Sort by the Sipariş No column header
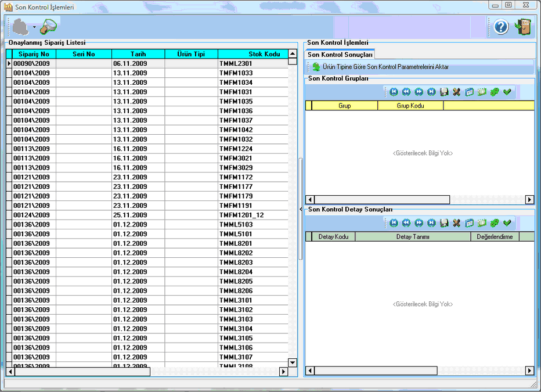Viewport: 541px width, 392px height. [34, 54]
